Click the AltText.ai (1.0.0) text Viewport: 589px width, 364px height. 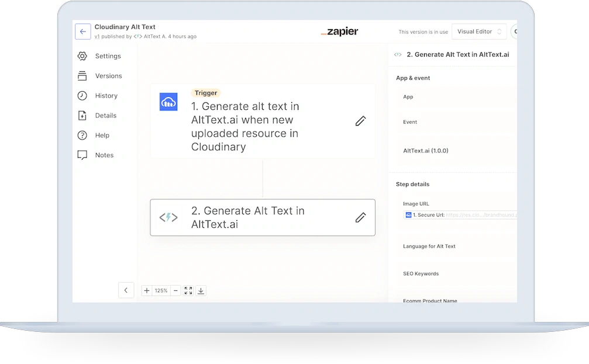[x=426, y=151]
